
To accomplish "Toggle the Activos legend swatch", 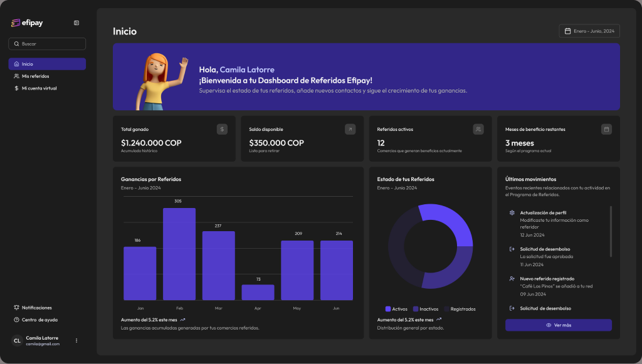I will coord(387,309).
